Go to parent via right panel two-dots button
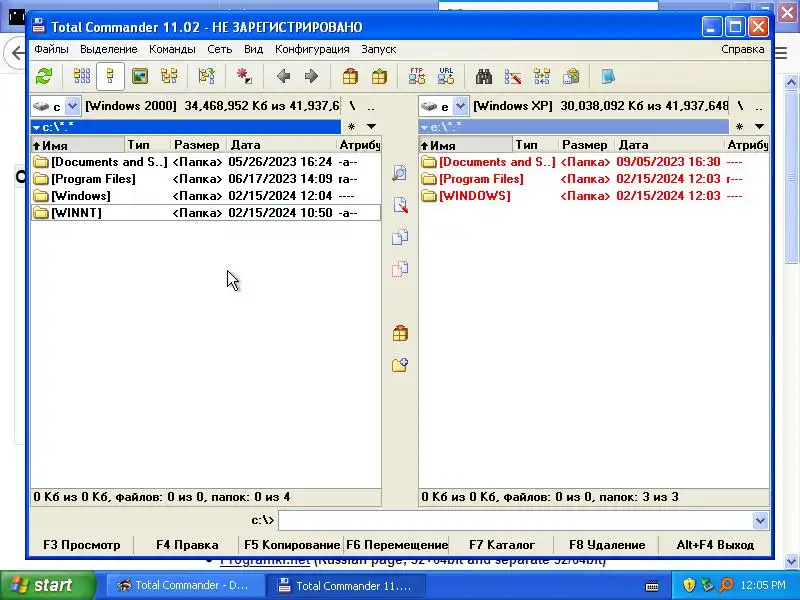This screenshot has width=800, height=600. coord(759,106)
